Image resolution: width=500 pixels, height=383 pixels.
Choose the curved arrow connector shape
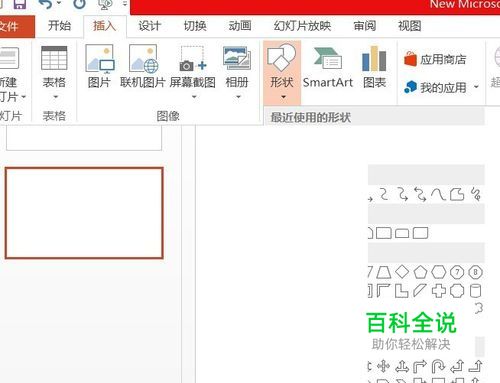(x=403, y=194)
